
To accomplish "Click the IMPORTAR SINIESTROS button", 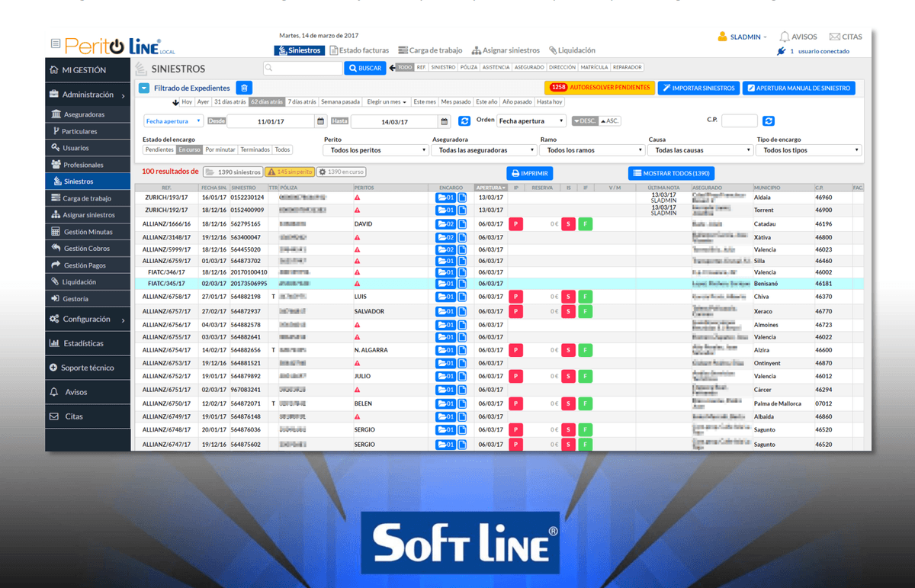I will point(698,88).
